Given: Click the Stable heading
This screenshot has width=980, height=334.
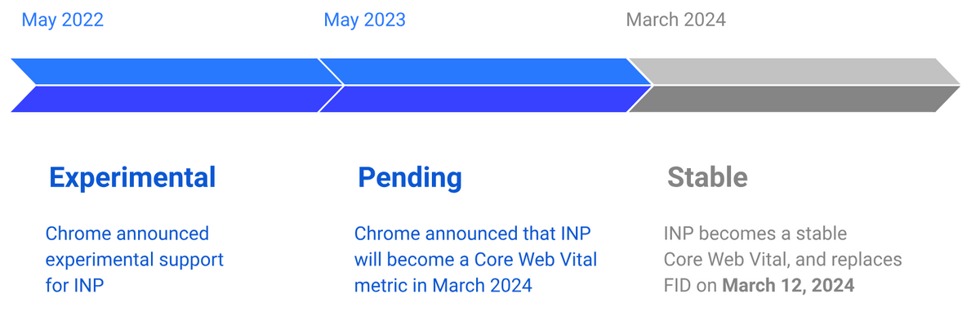Looking at the screenshot, I should 707,177.
